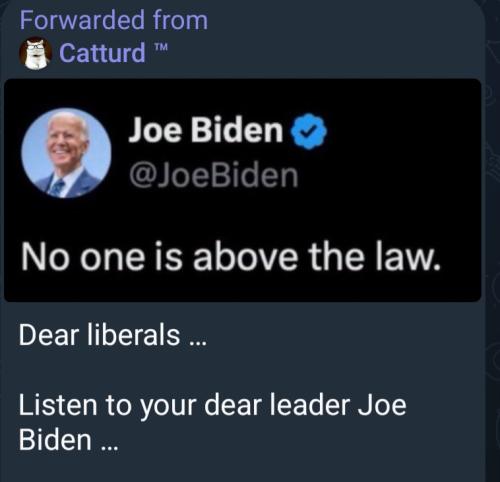Tap the @JoeBiden handle text
This screenshot has width=500, height=482.
click(213, 176)
